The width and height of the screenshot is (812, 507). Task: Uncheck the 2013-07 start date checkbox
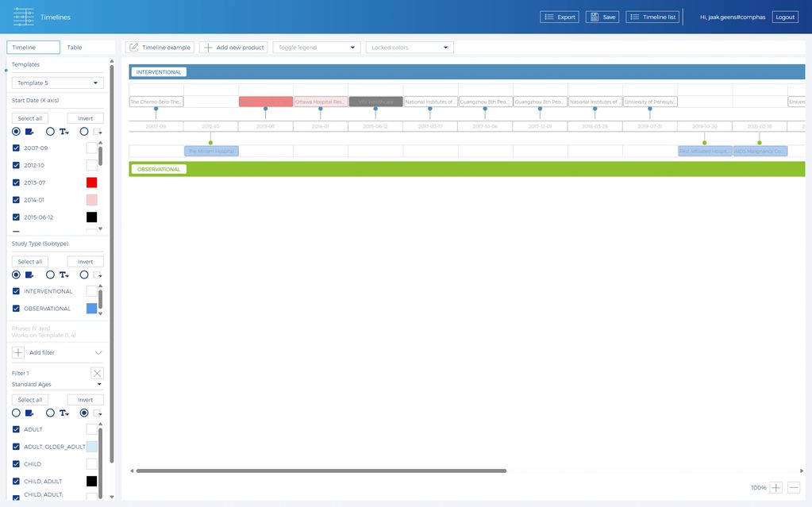(x=16, y=182)
